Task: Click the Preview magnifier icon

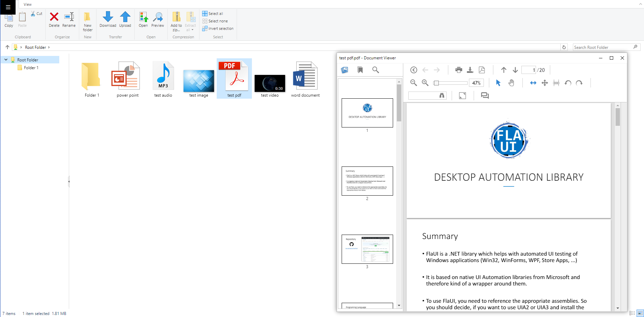Action: [158, 17]
